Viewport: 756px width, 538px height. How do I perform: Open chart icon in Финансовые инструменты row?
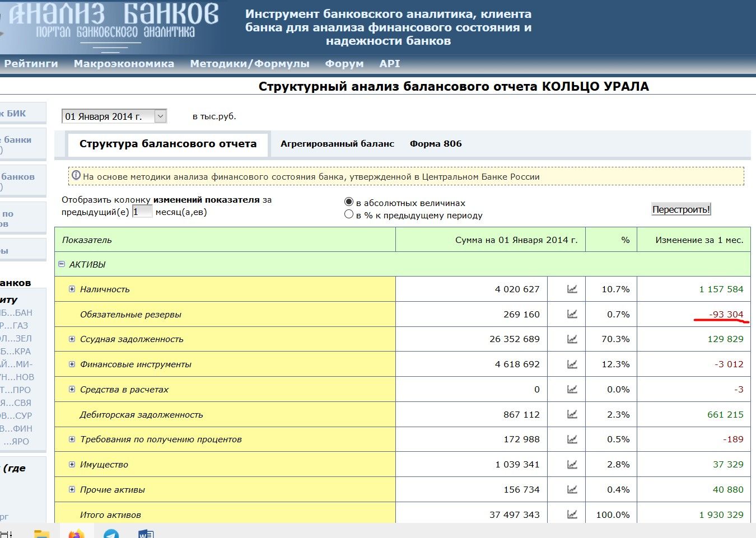572,364
